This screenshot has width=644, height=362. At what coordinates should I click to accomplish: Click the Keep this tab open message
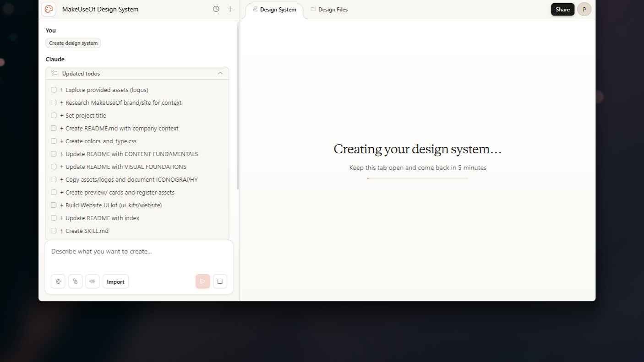point(418,167)
